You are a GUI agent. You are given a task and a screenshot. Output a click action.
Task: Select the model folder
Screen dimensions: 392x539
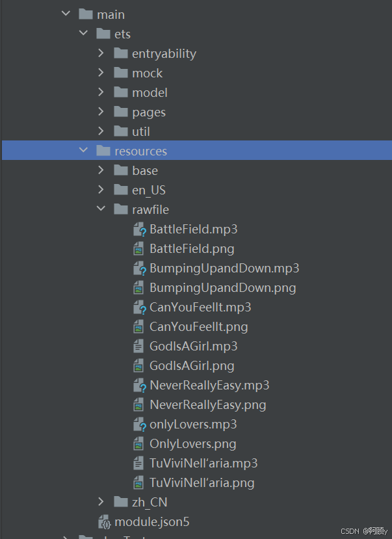point(150,92)
